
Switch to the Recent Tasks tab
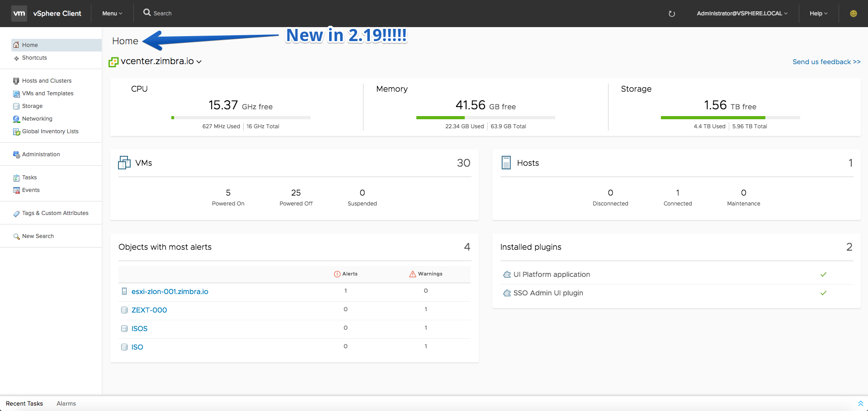coord(24,403)
